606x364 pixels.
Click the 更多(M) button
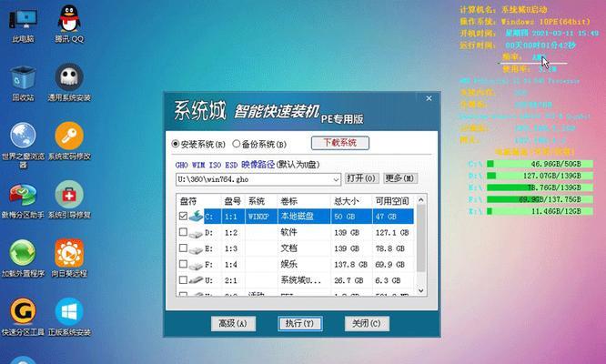point(400,178)
